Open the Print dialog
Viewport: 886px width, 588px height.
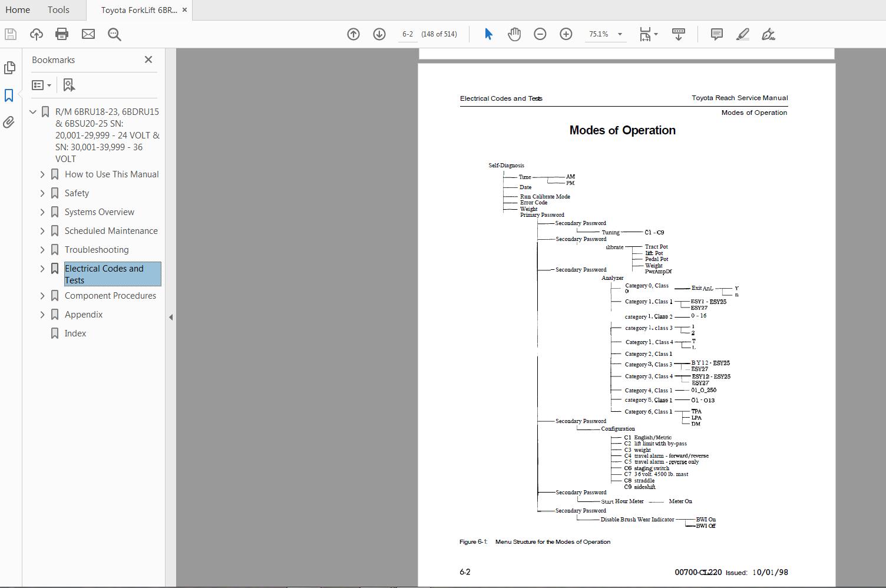coord(61,34)
